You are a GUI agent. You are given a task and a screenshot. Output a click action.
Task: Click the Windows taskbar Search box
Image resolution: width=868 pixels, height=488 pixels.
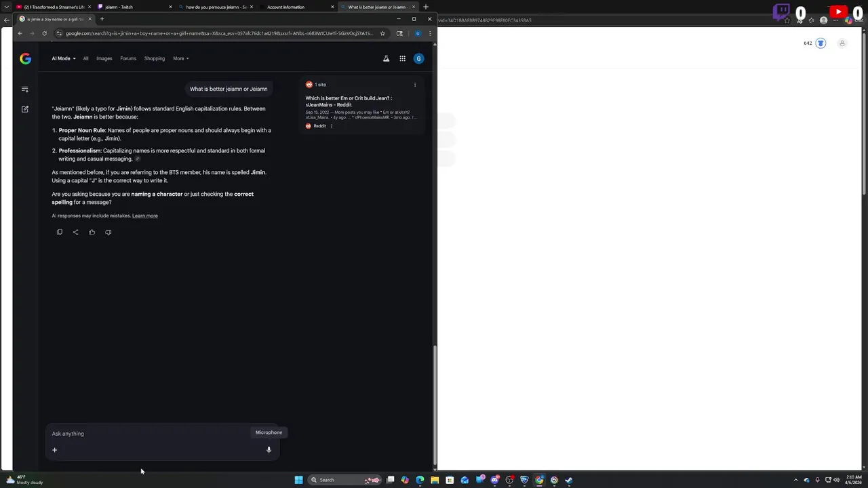pos(344,480)
